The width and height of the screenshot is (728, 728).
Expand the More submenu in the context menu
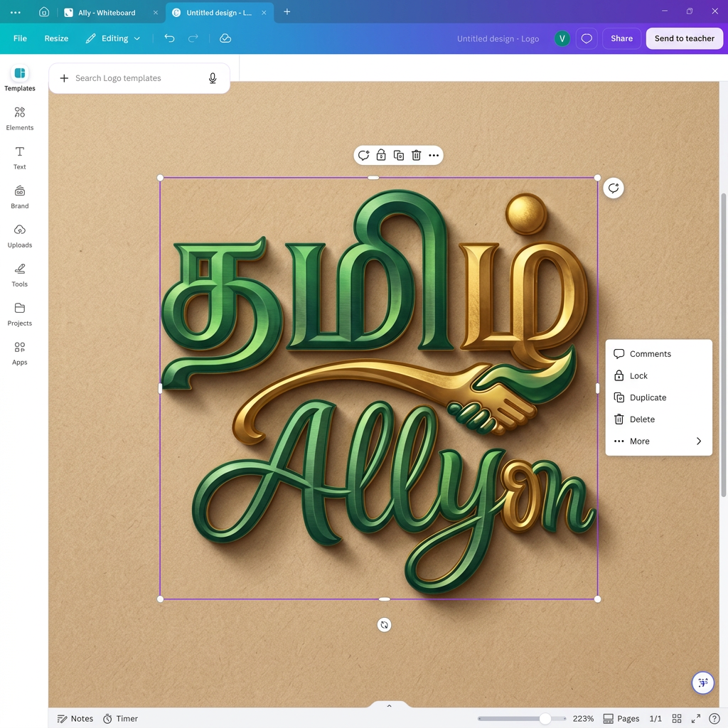[658, 441]
